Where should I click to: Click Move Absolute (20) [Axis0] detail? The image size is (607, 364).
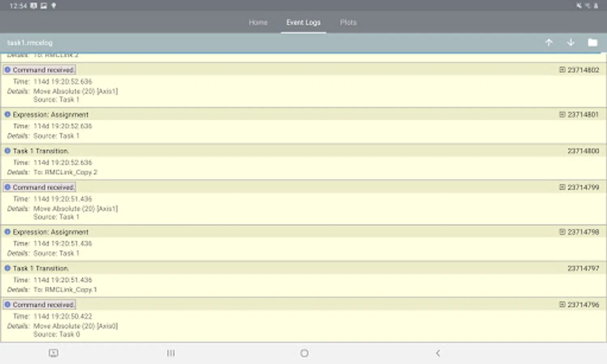click(x=76, y=326)
